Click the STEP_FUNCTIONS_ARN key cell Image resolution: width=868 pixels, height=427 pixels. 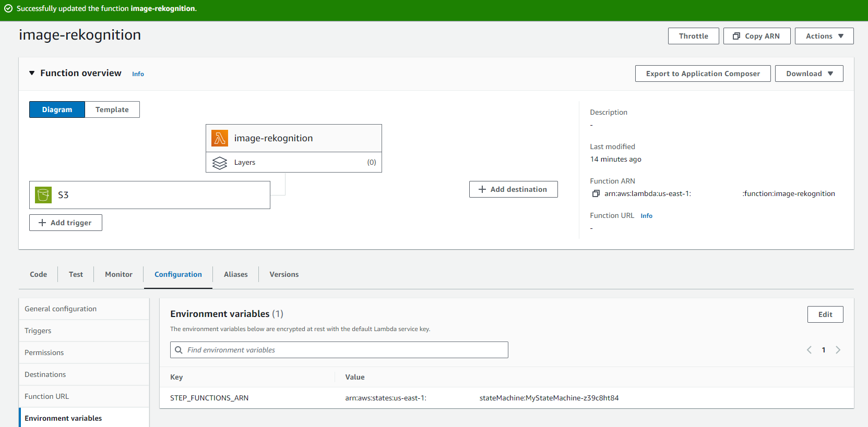209,398
